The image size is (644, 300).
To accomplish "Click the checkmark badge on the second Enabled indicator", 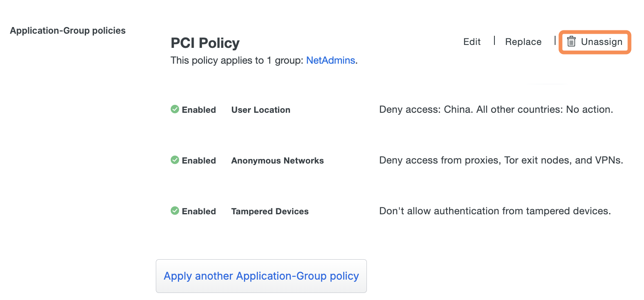I will click(x=175, y=160).
